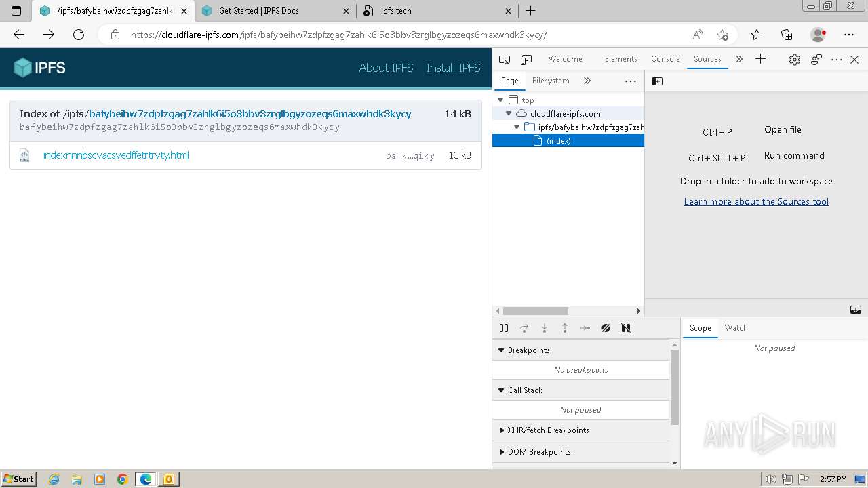
Task: Add a new DevTools tool tab with plus
Action: [x=760, y=59]
